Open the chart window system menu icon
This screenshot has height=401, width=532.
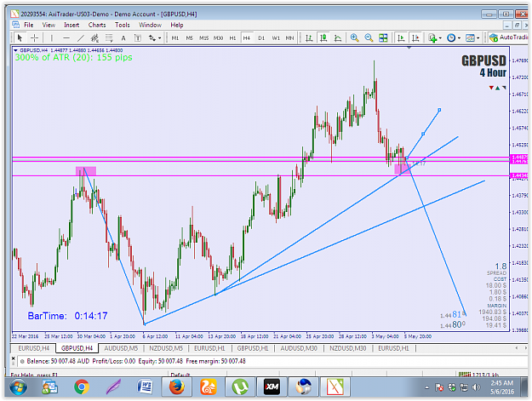tap(15, 25)
